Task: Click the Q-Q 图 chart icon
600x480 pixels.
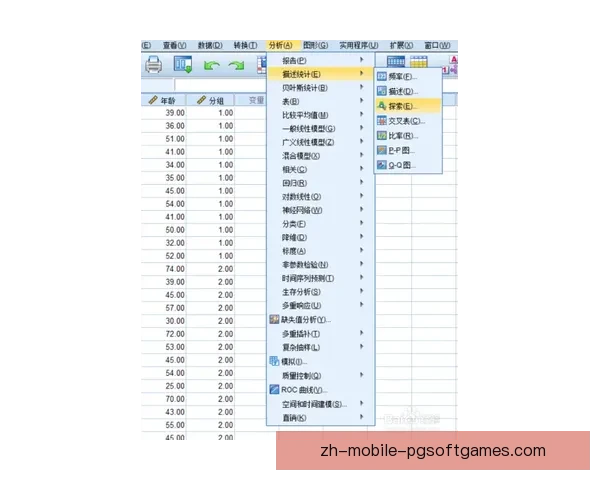Action: click(x=382, y=165)
